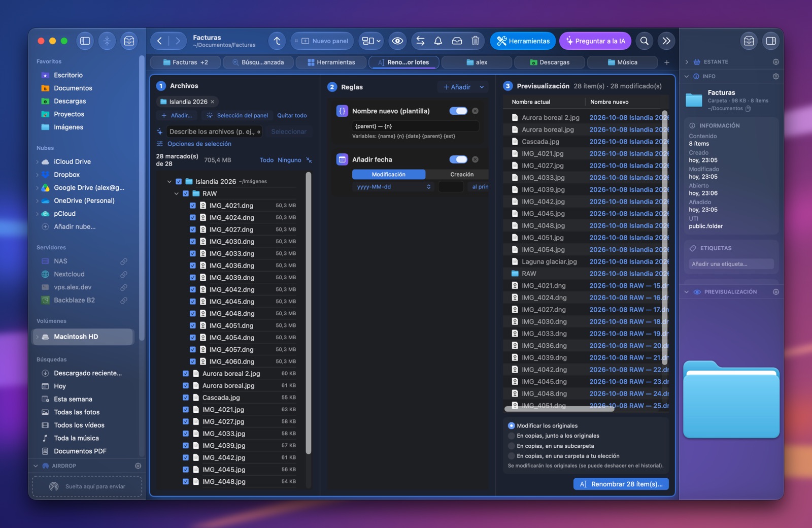Viewport: 812px width, 528px height.
Task: Click the Quitar todo link
Action: coord(292,116)
